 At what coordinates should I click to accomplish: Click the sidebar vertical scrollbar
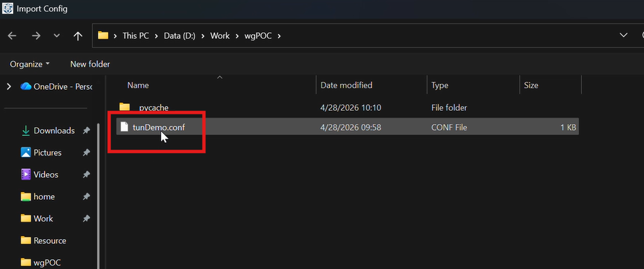[98, 196]
